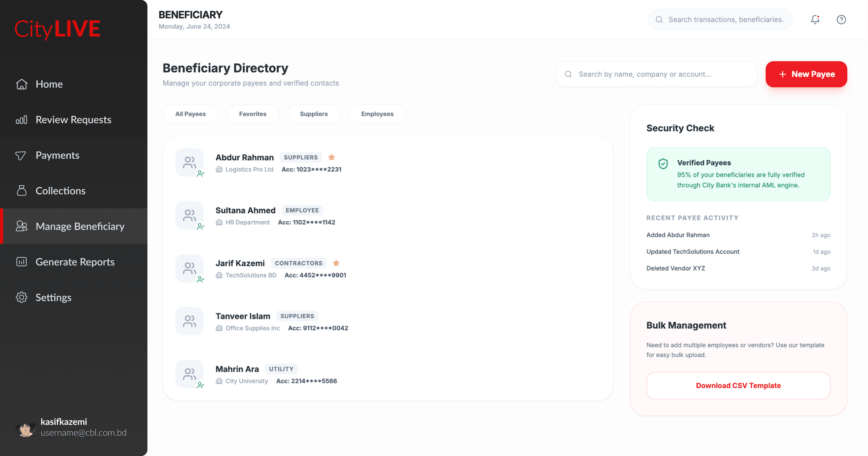This screenshot has height=456, width=868.
Task: Click the Generate Reports icon
Action: [22, 262]
